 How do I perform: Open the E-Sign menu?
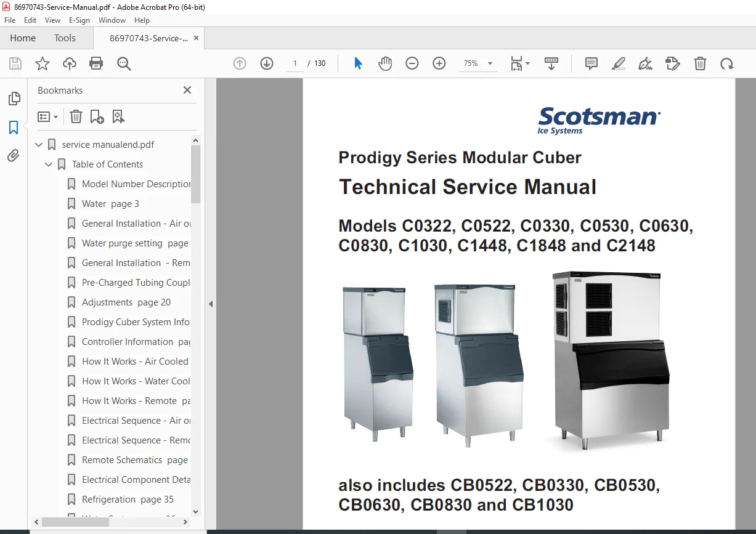coord(79,20)
